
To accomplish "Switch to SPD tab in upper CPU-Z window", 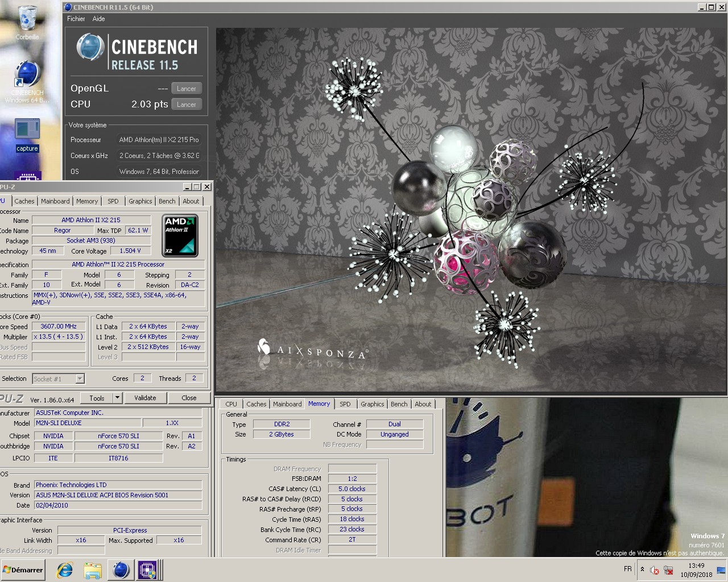I will [x=113, y=201].
